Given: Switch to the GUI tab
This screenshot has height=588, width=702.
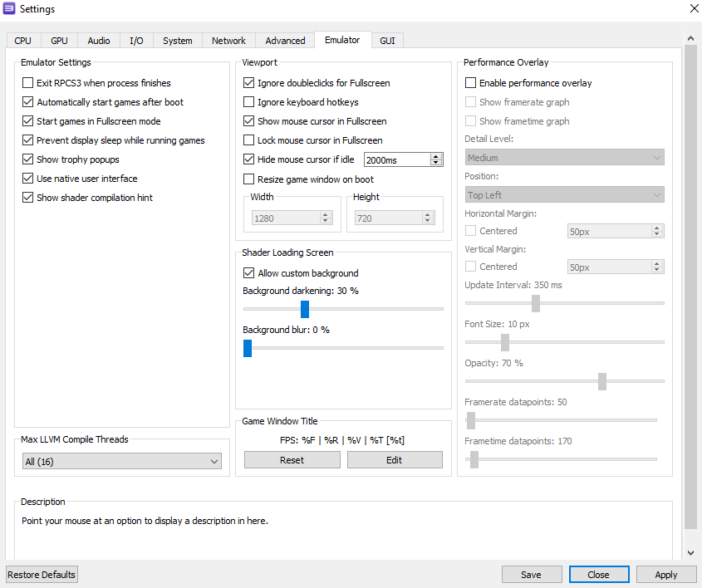Looking at the screenshot, I should 387,41.
